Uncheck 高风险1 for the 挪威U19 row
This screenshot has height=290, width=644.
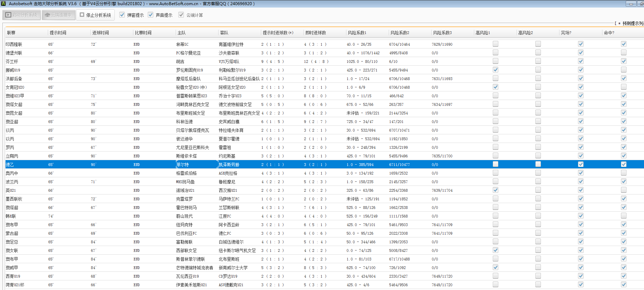(x=495, y=70)
